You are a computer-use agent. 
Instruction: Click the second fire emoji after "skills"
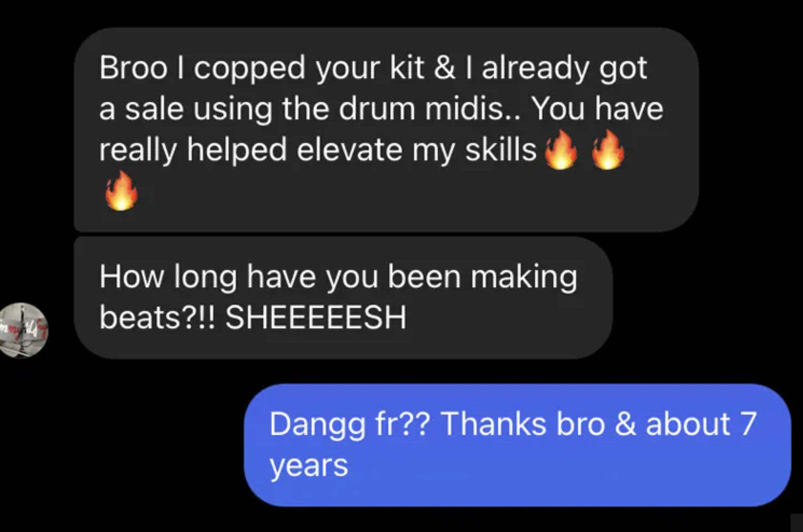[x=608, y=150]
